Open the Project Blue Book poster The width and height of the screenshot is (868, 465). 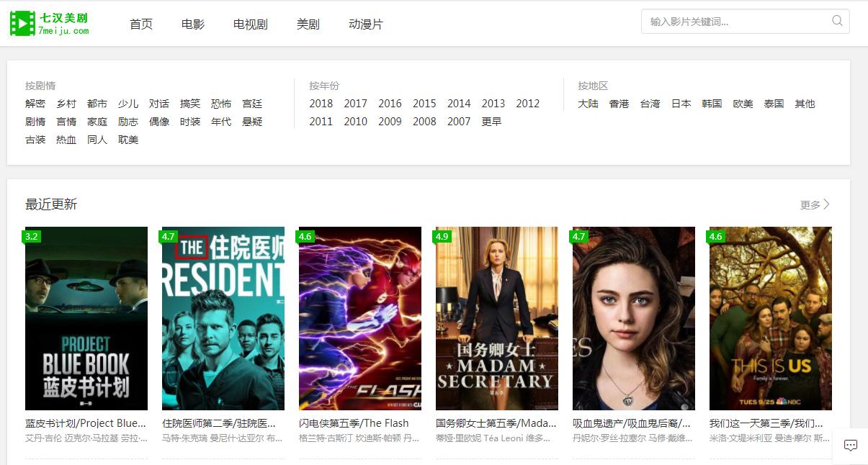pos(86,318)
